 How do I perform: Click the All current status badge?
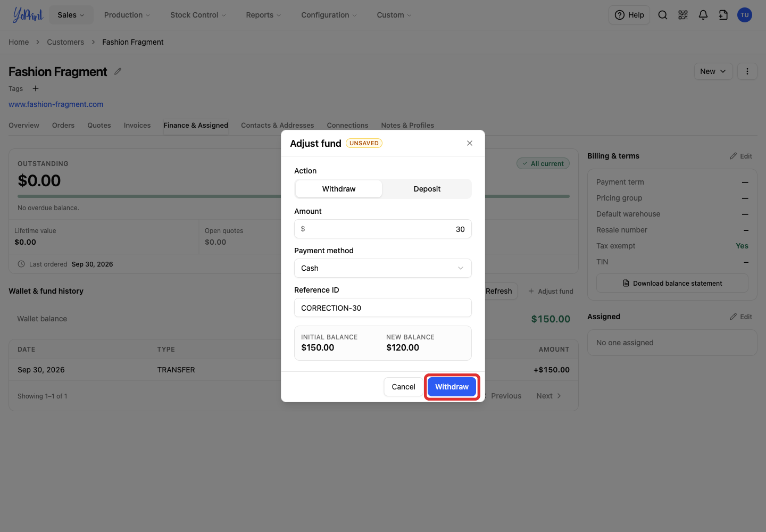point(543,163)
